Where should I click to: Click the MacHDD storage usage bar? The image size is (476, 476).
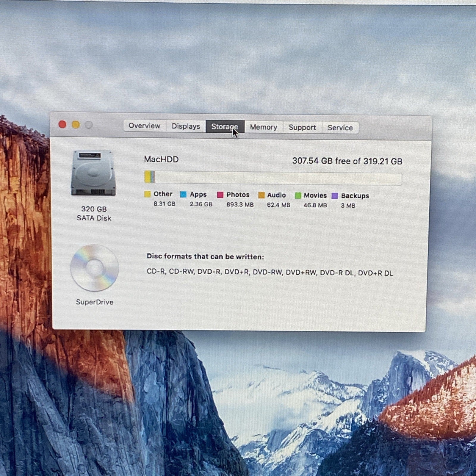[273, 178]
